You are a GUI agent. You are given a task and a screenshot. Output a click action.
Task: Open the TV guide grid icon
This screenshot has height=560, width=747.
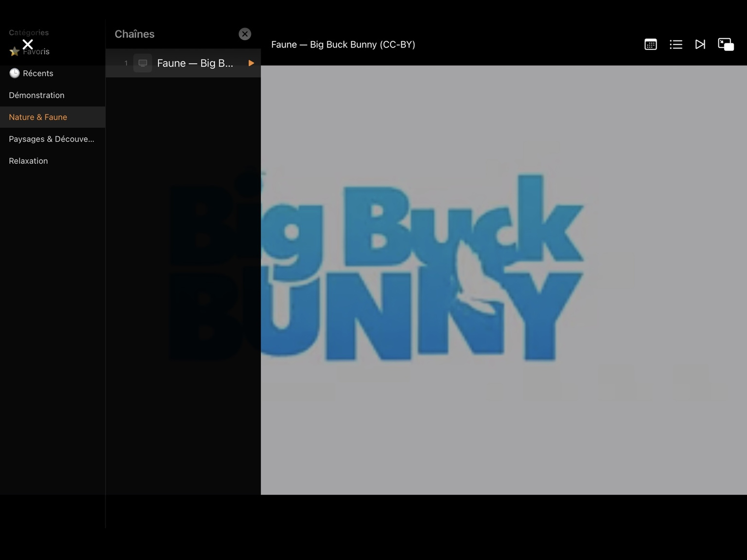pyautogui.click(x=650, y=44)
